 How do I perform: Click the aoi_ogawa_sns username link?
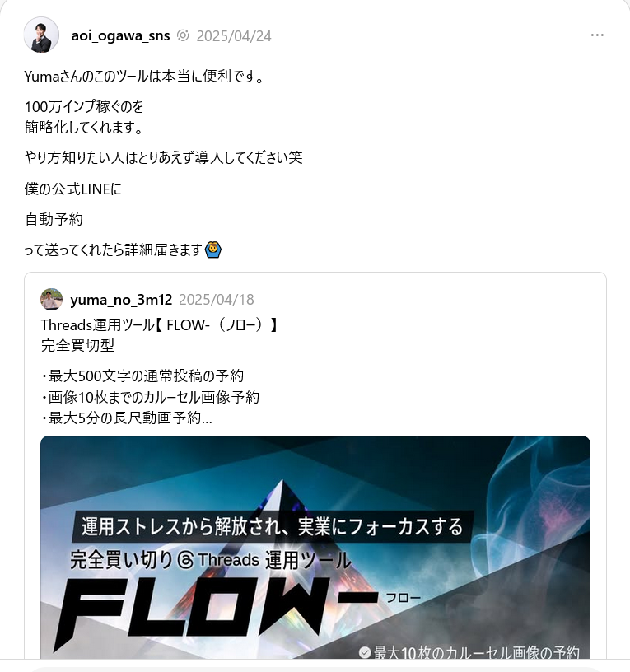[x=120, y=35]
